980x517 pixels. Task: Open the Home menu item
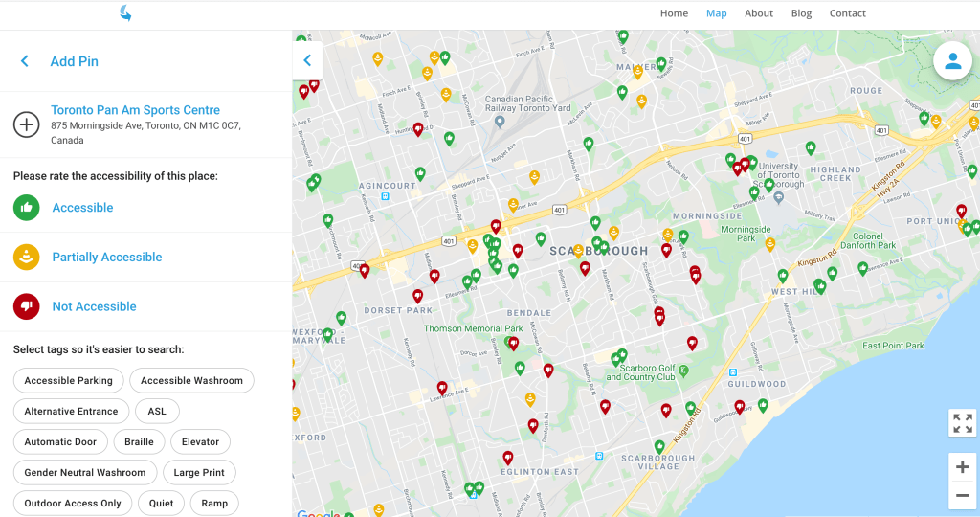click(x=674, y=13)
